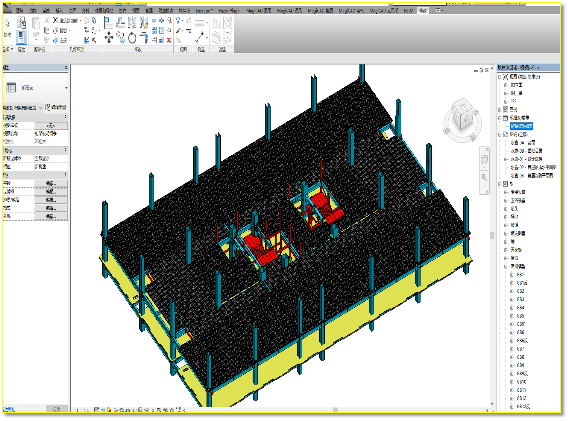Click the red X delete icon
Screen dimensions: 568x421
coord(169,40)
